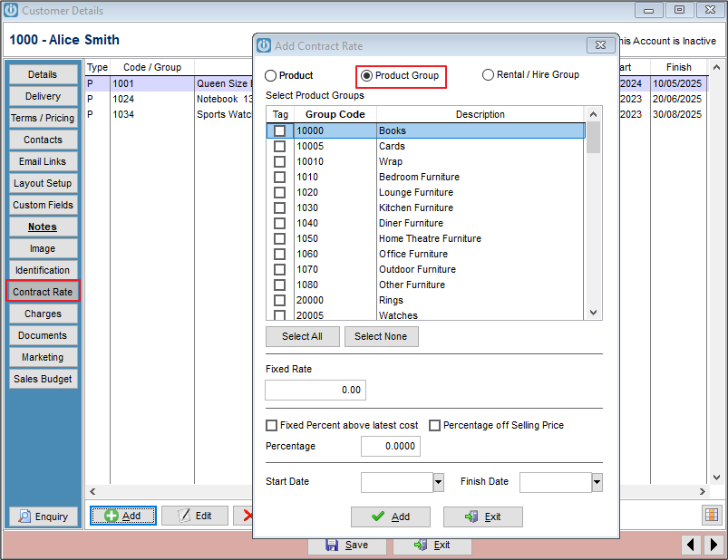Tag the 1060 Office Furniture checkbox

(279, 254)
